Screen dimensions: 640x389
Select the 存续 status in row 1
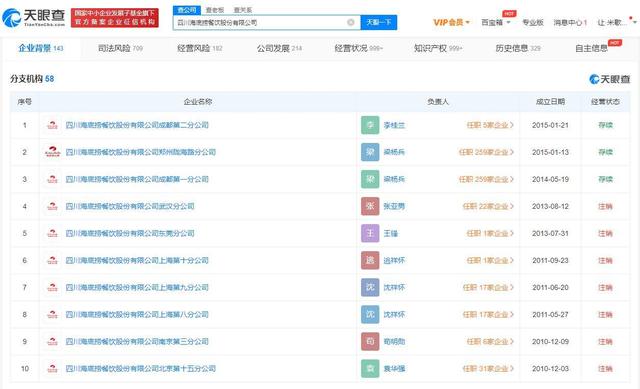pos(605,125)
